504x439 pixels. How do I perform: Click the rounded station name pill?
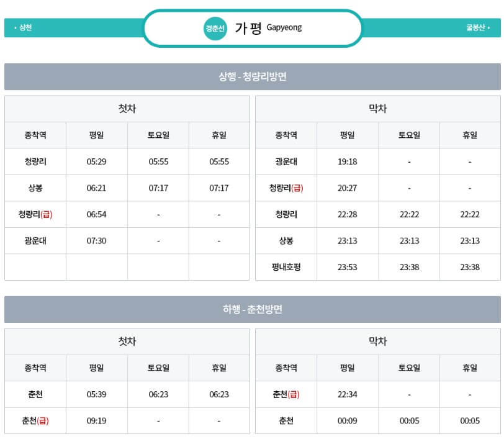(253, 27)
